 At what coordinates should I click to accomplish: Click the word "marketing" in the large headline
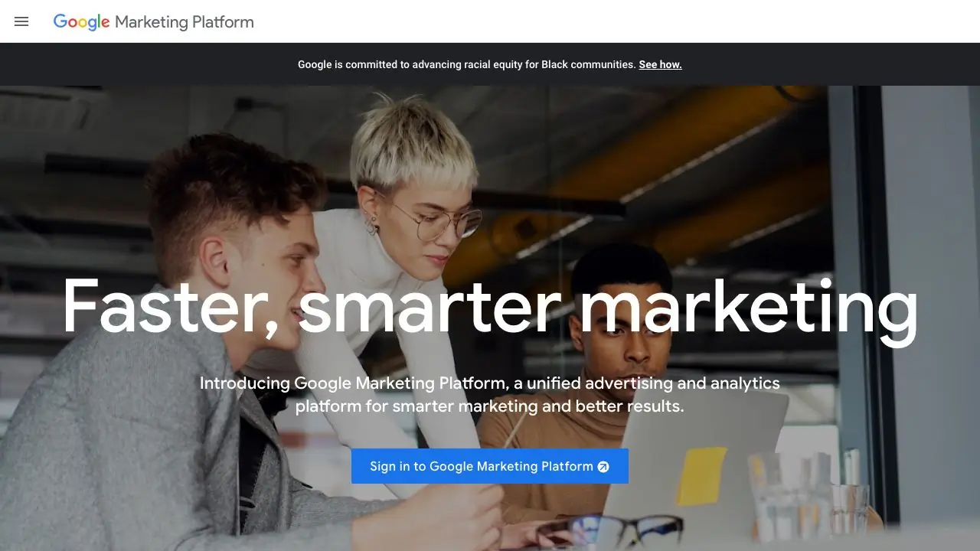tap(747, 310)
